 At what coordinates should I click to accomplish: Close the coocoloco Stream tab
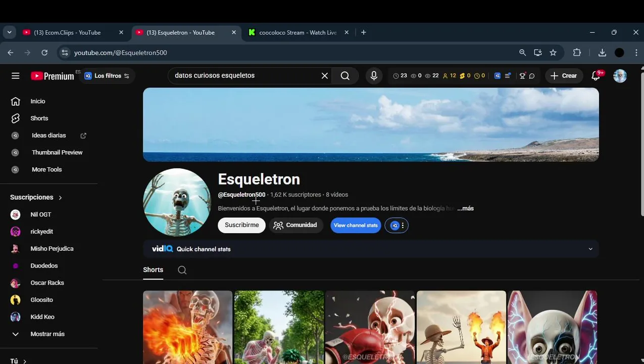coord(346,32)
